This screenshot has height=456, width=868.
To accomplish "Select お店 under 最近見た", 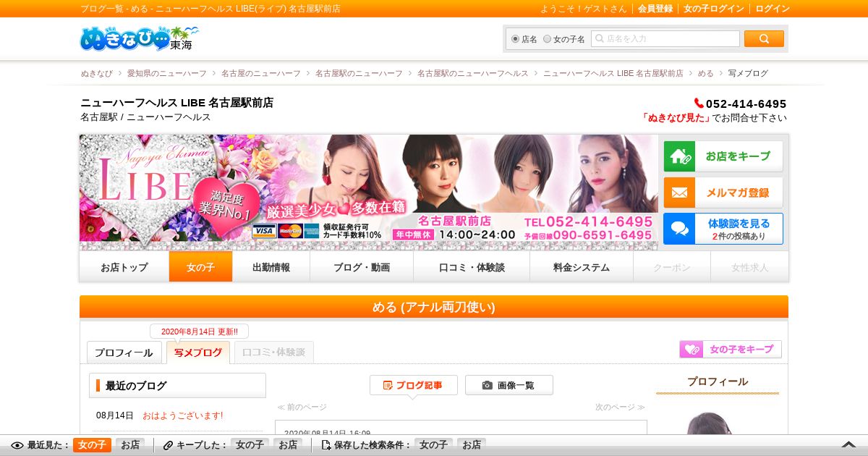I will tap(130, 445).
